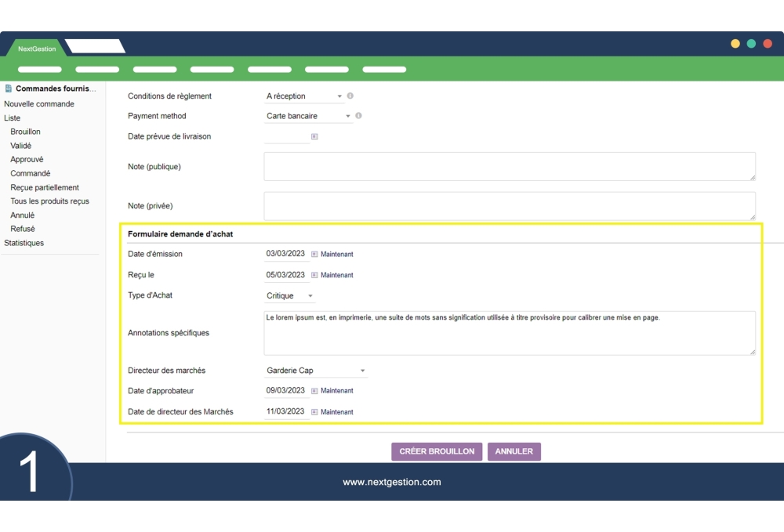The width and height of the screenshot is (784, 532).
Task: Click the ANNULER button
Action: (514, 451)
